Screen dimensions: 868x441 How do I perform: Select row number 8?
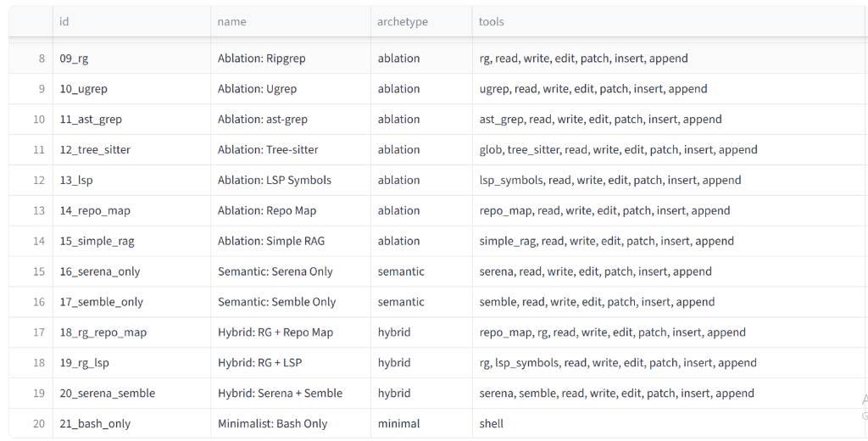tap(31, 59)
